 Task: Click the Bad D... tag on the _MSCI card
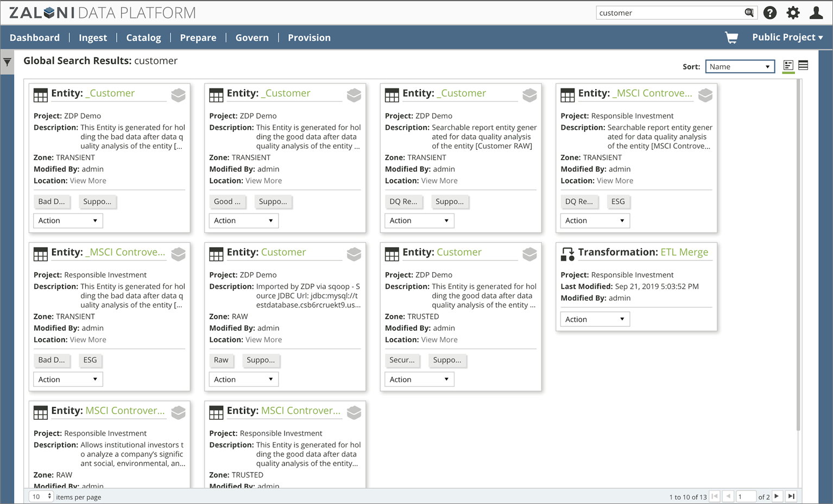52,360
